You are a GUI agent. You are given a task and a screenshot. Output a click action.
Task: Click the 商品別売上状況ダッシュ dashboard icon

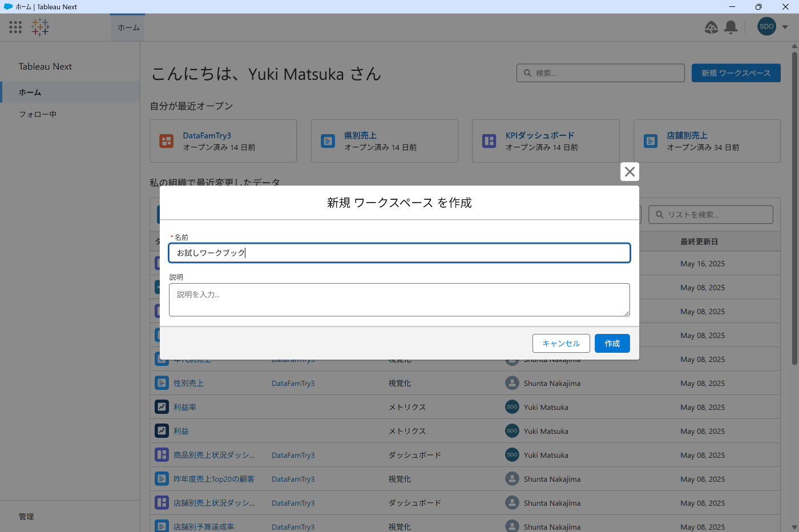pyautogui.click(x=162, y=455)
